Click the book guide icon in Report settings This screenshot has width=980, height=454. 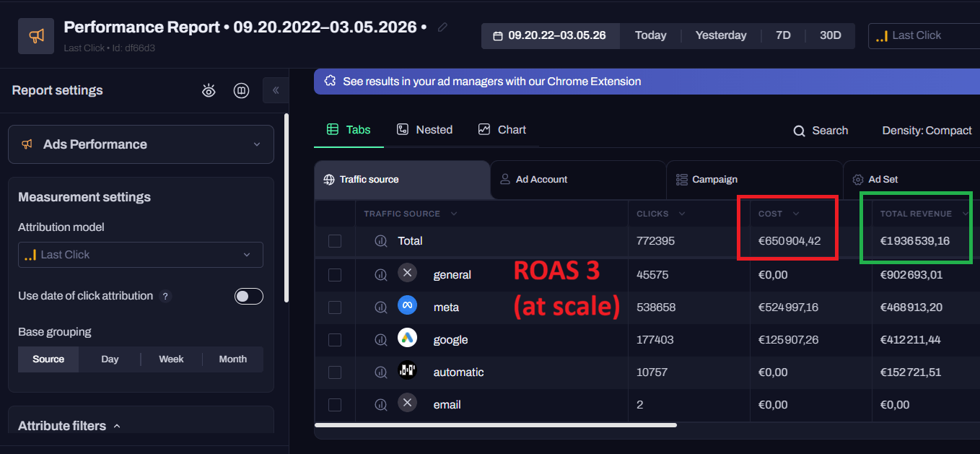pos(241,90)
